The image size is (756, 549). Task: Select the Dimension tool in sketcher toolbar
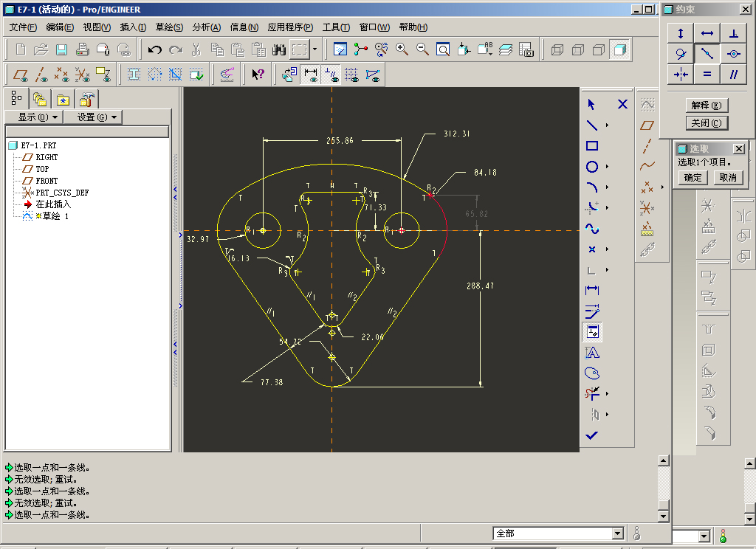click(x=592, y=290)
